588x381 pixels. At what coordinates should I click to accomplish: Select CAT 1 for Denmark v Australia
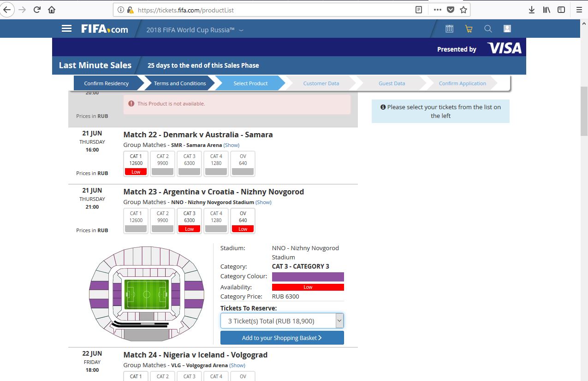coord(136,164)
